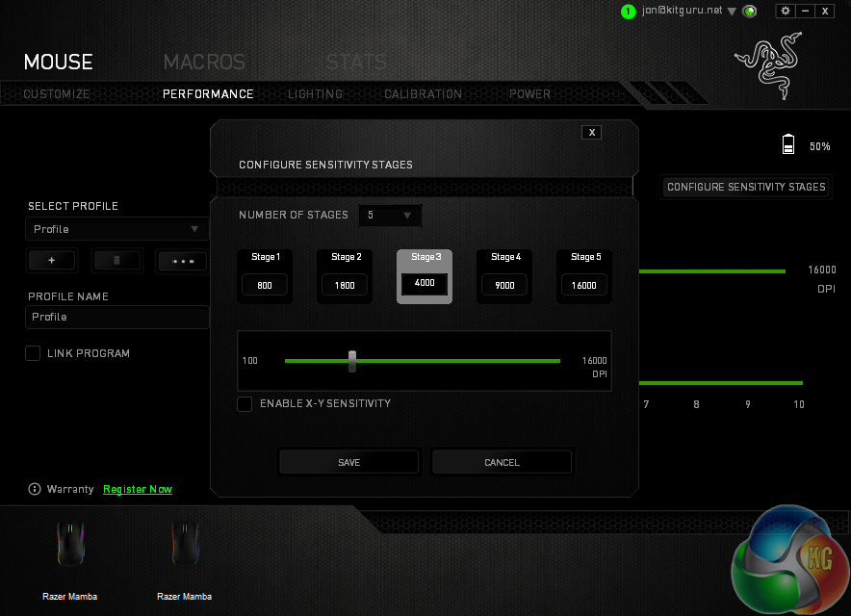The image size is (851, 616).
Task: Select the first Razer Mamba device
Action: [x=70, y=559]
